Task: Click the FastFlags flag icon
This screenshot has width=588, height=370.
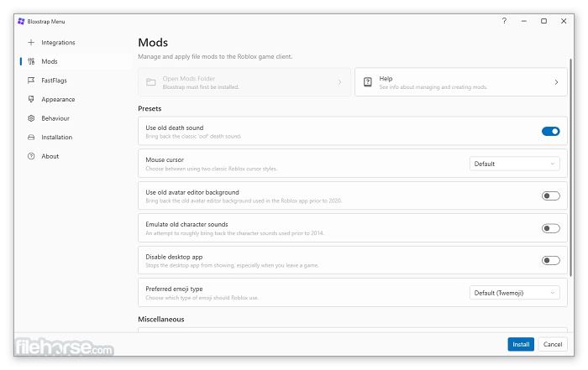Action: click(31, 81)
